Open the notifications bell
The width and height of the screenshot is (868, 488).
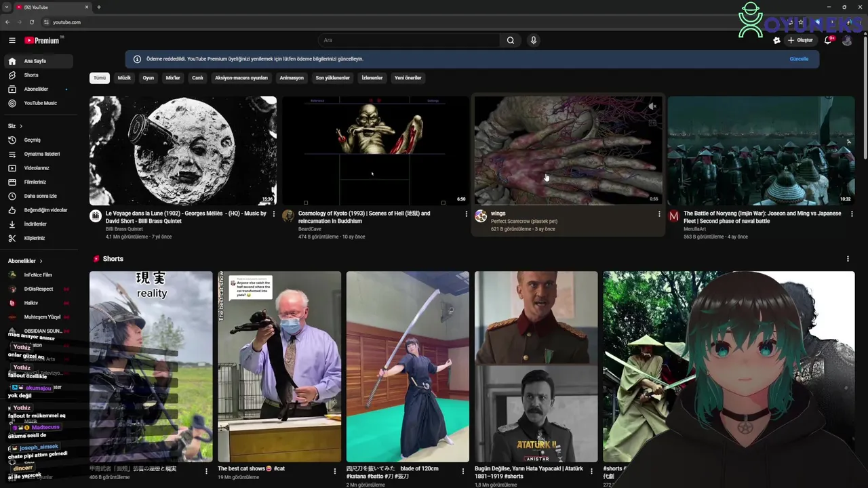(x=828, y=41)
